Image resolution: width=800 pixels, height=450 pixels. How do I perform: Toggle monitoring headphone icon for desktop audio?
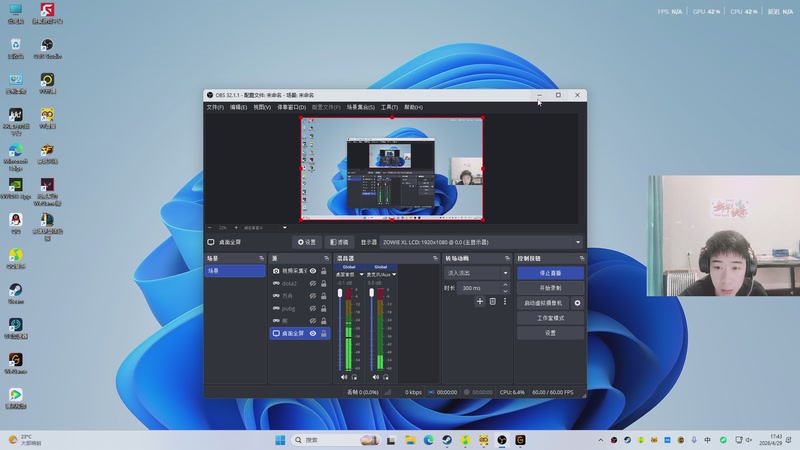[x=356, y=377]
